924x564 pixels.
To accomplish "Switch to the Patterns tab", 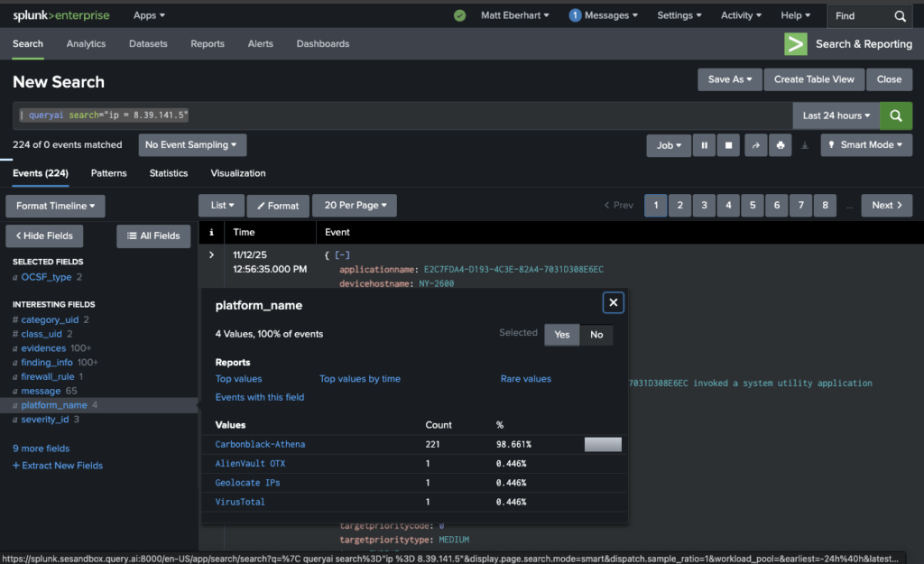I will pyautogui.click(x=108, y=172).
